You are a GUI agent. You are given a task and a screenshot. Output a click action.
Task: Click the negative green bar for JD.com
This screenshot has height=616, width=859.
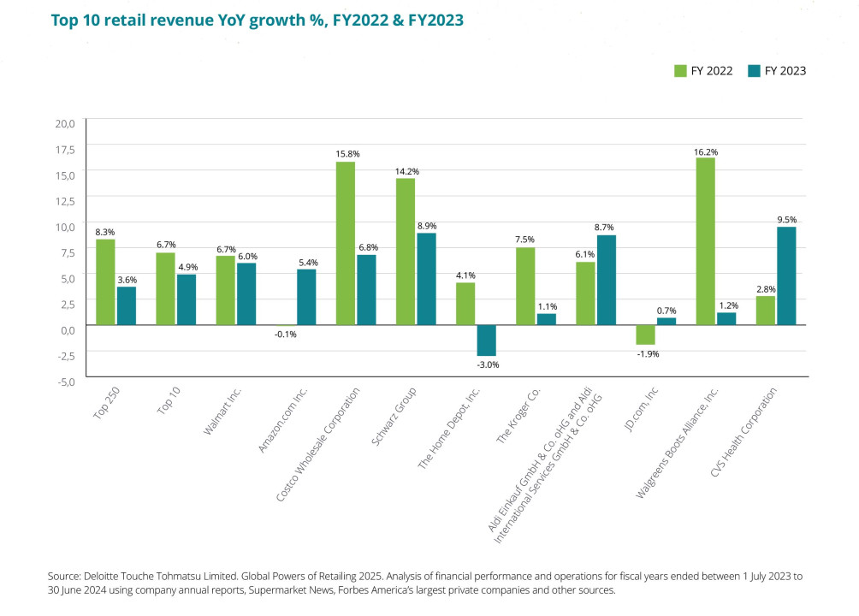click(x=645, y=335)
